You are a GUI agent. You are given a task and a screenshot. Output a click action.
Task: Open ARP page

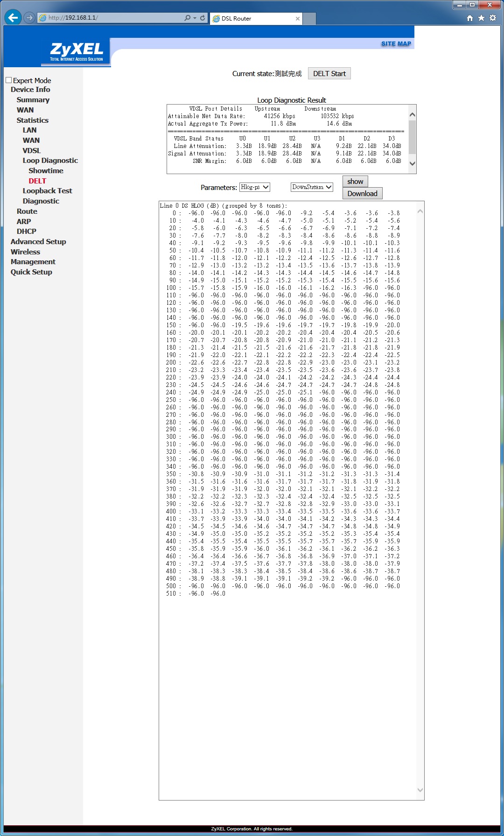[24, 222]
